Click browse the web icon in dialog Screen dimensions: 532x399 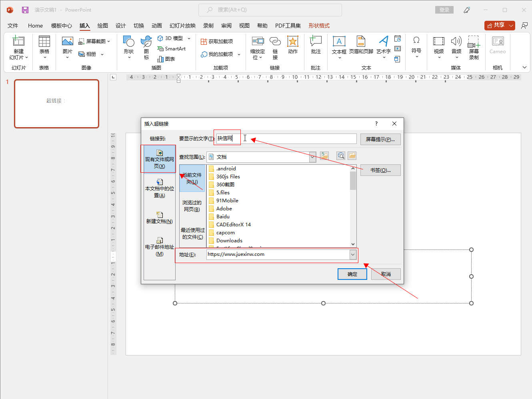coord(341,156)
